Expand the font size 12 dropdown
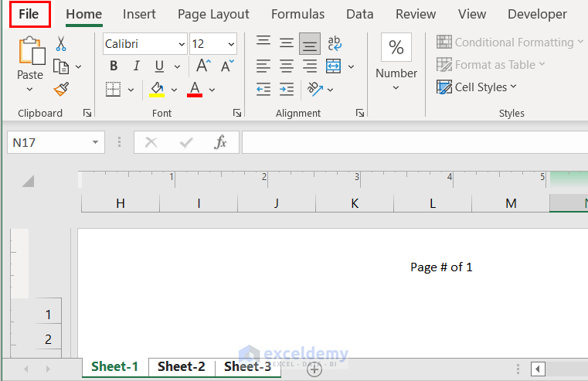This screenshot has width=588, height=381. 230,44
